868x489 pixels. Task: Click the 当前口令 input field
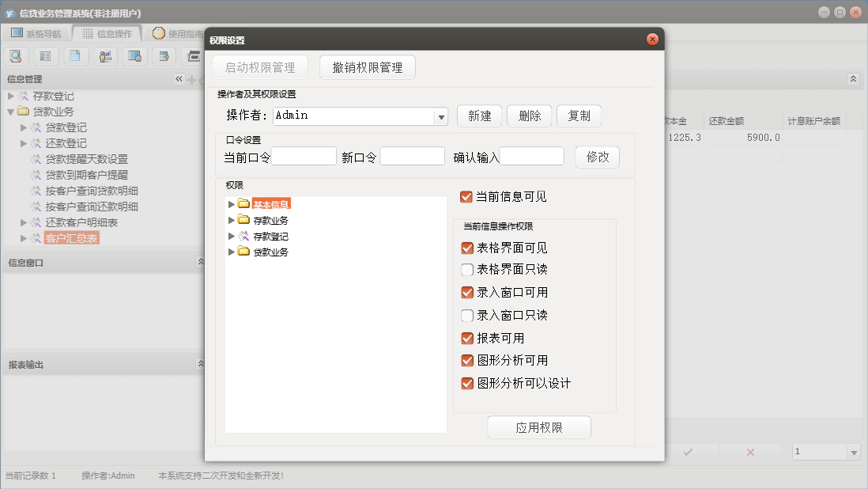pyautogui.click(x=304, y=157)
